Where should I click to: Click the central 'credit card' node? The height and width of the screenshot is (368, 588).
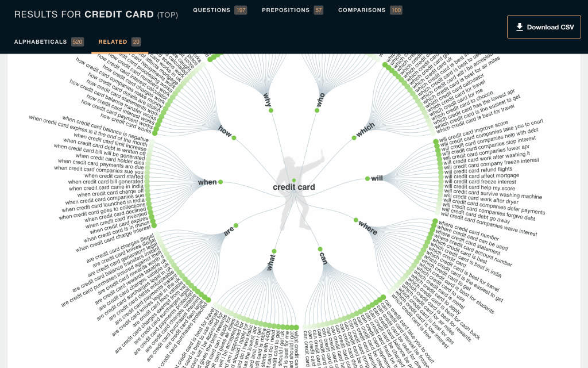(294, 181)
